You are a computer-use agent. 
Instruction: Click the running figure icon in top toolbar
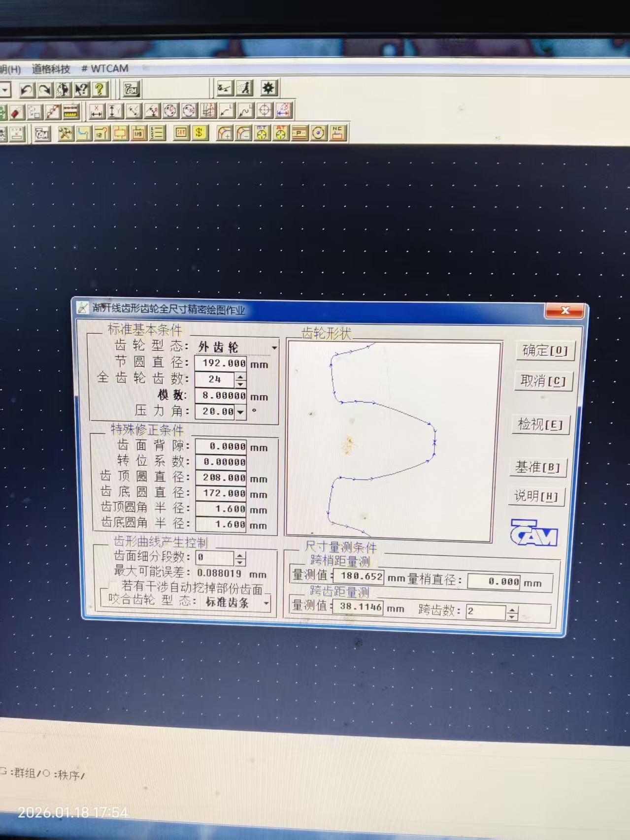click(245, 88)
